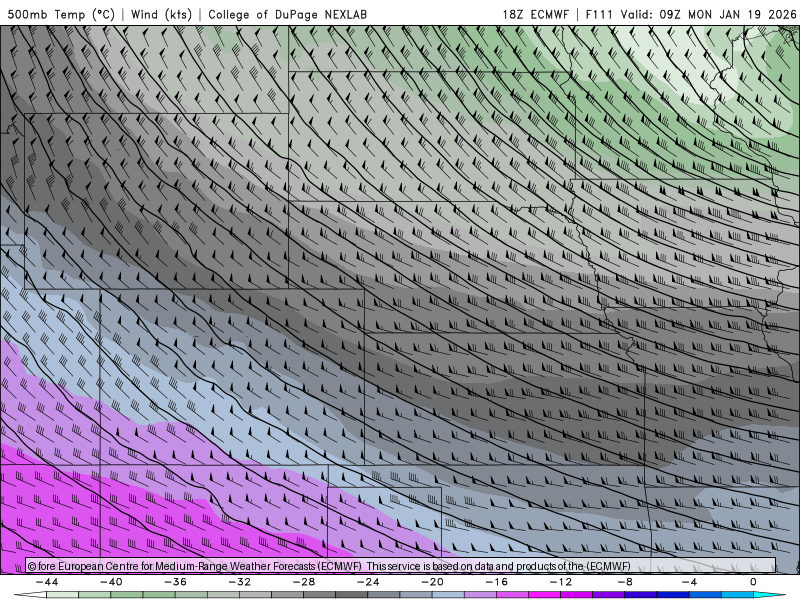Click the -20 legend label

coord(432,582)
